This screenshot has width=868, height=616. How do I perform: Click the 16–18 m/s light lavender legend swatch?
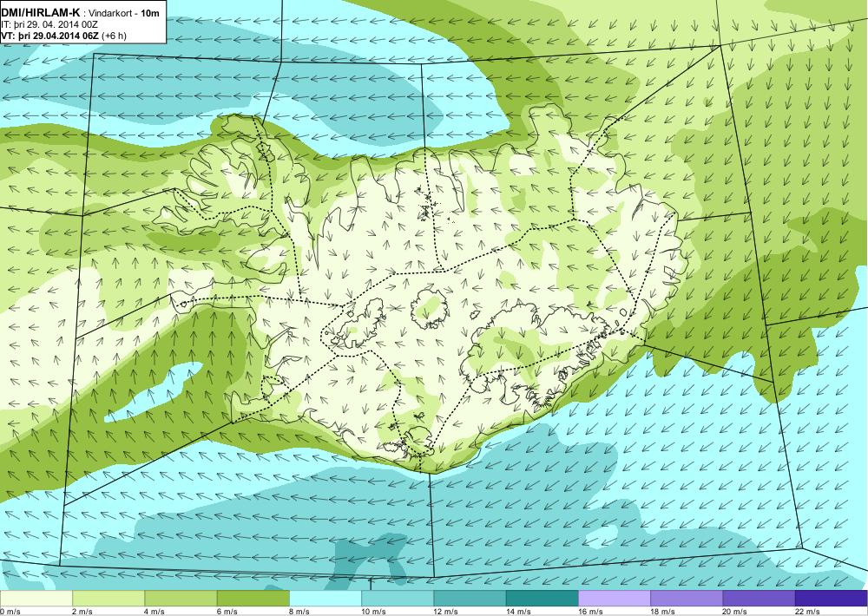click(x=615, y=599)
